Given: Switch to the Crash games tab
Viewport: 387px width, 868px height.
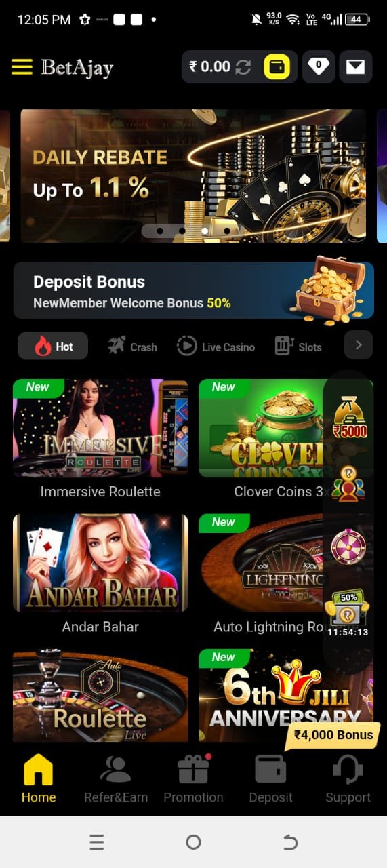Looking at the screenshot, I should [132, 347].
